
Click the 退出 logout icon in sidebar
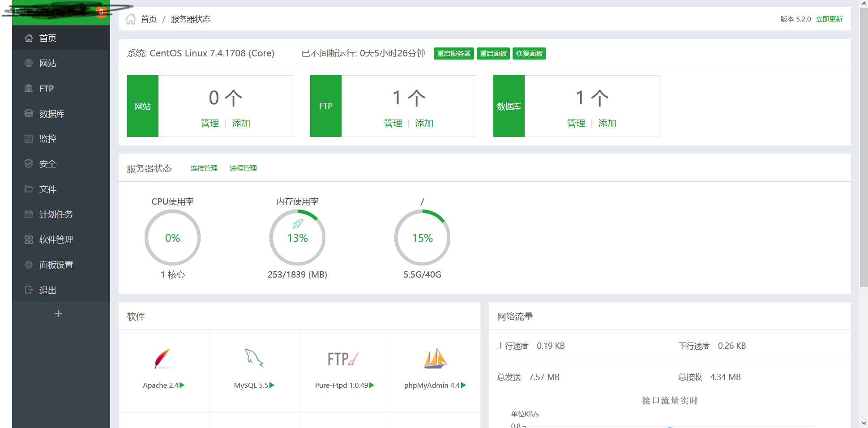pyautogui.click(x=29, y=290)
